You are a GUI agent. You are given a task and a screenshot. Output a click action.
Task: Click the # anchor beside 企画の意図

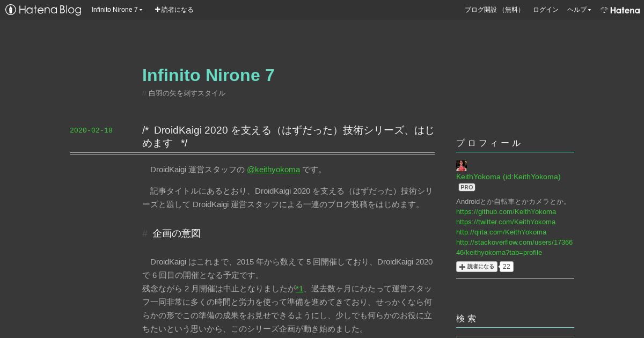tap(145, 233)
